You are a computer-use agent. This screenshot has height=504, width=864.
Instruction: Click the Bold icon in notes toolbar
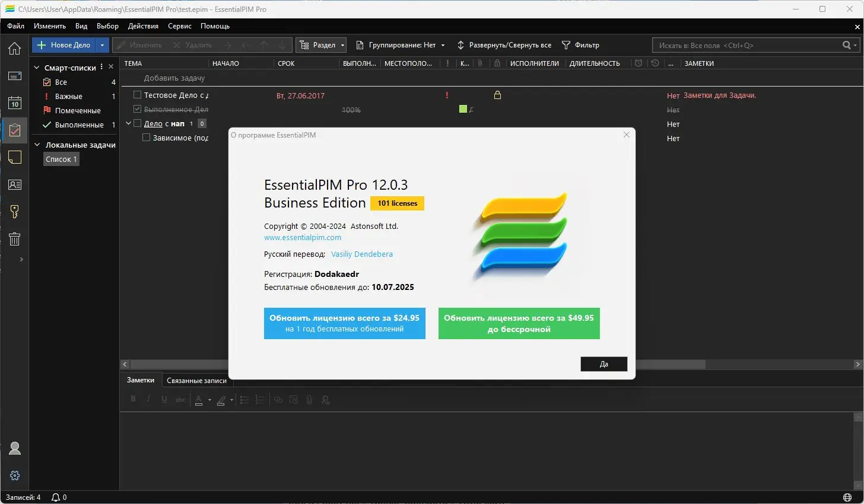[133, 400]
